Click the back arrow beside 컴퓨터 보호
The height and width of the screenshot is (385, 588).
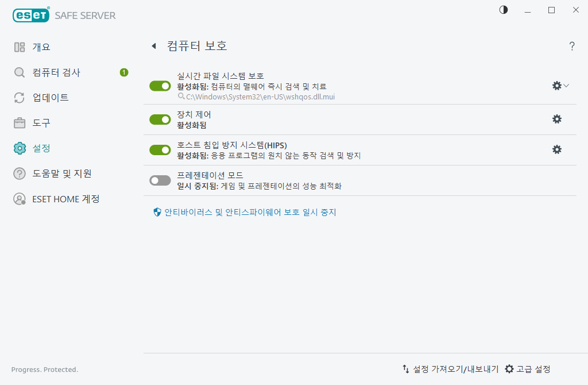click(x=153, y=45)
